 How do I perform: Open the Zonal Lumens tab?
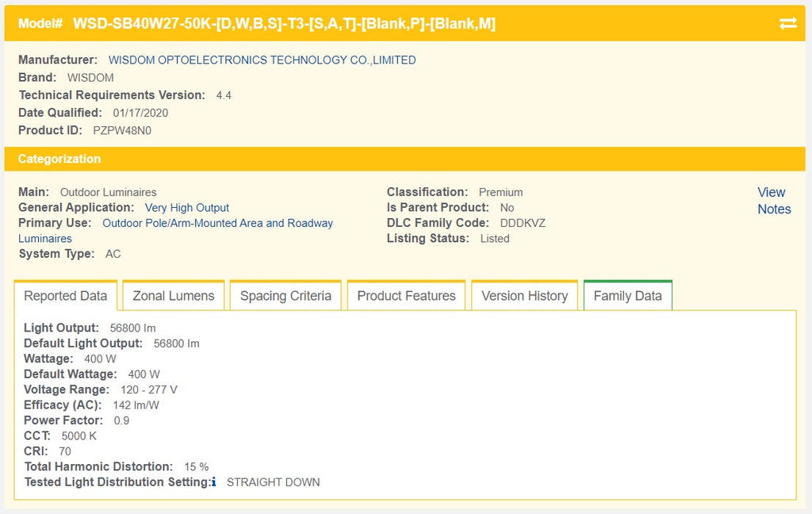[x=173, y=296]
